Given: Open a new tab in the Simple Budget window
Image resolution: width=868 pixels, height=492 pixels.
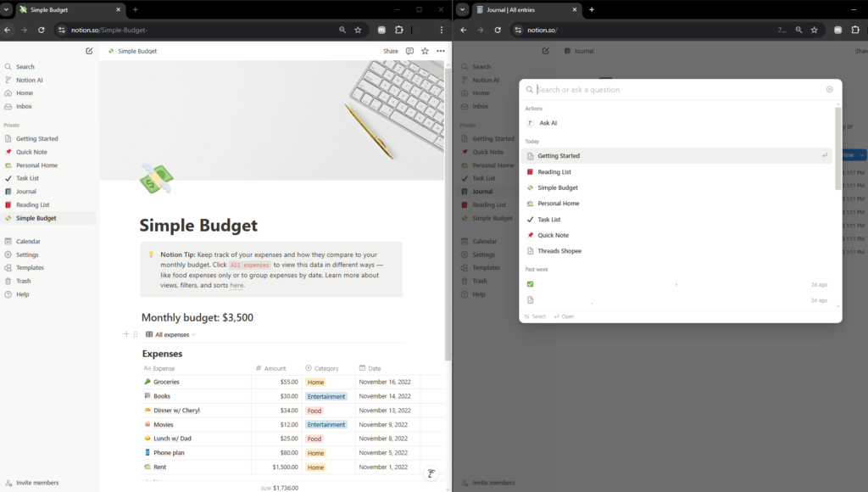Looking at the screenshot, I should 135,9.
